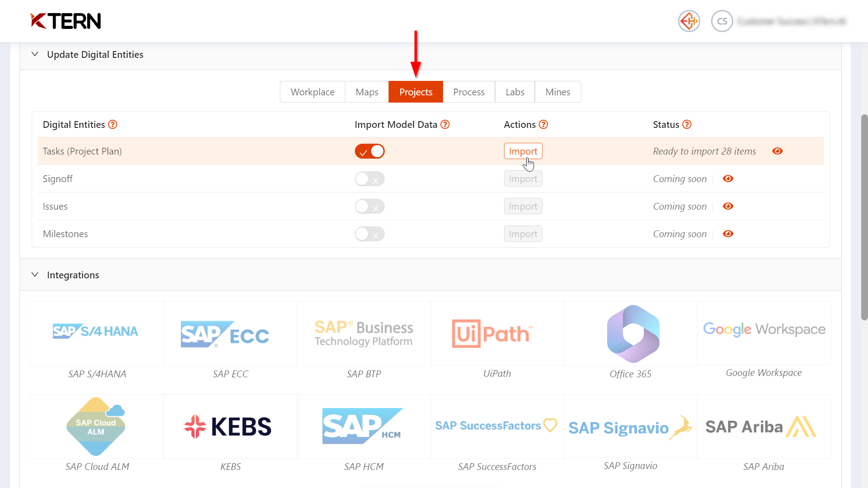This screenshot has width=868, height=488.
Task: Click the 'Signoff' entity label
Action: (x=57, y=179)
